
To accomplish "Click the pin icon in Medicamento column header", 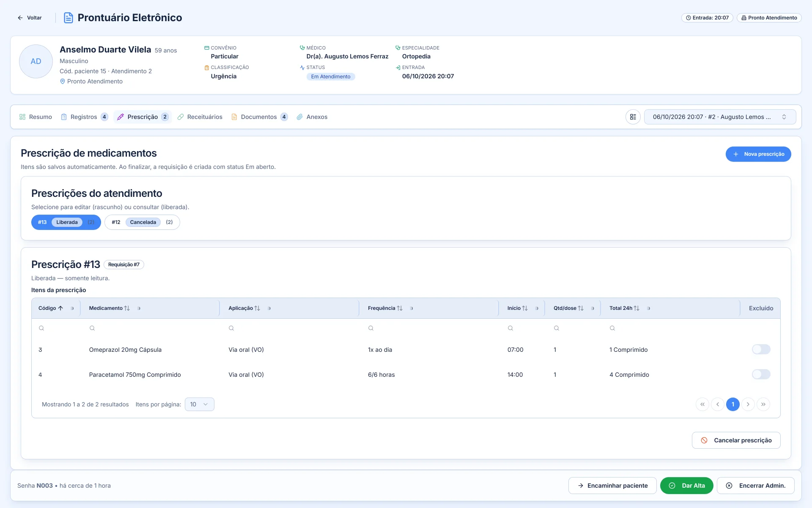I will (x=139, y=308).
